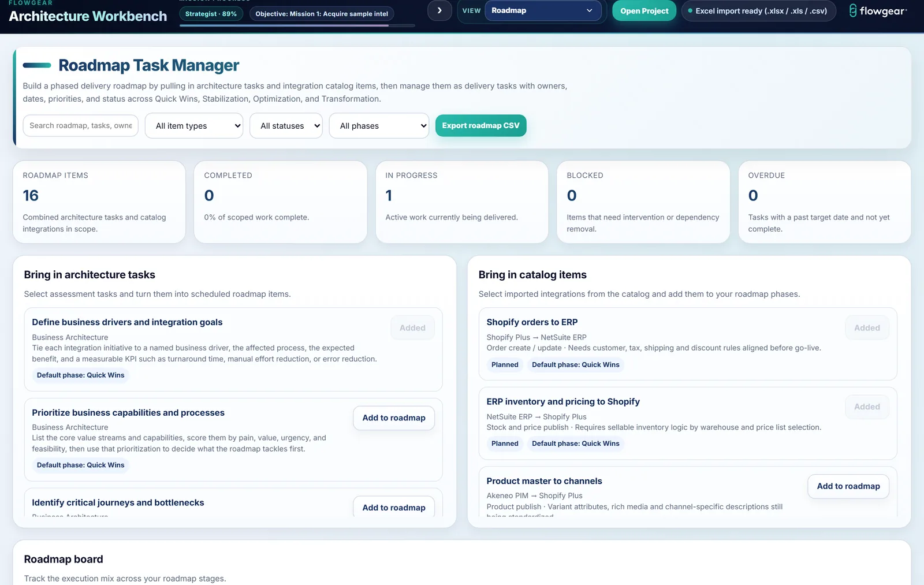
Task: Click the Completed stat card
Action: coord(281,202)
